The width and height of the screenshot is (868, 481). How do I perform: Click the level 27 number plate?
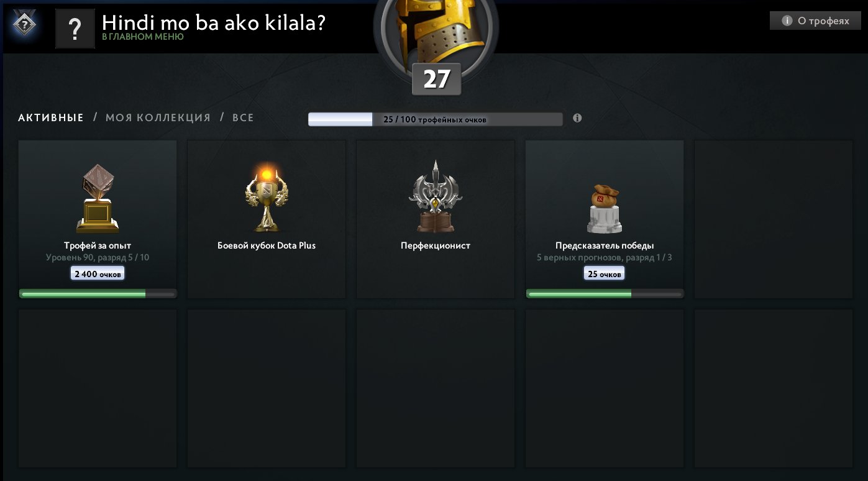436,80
